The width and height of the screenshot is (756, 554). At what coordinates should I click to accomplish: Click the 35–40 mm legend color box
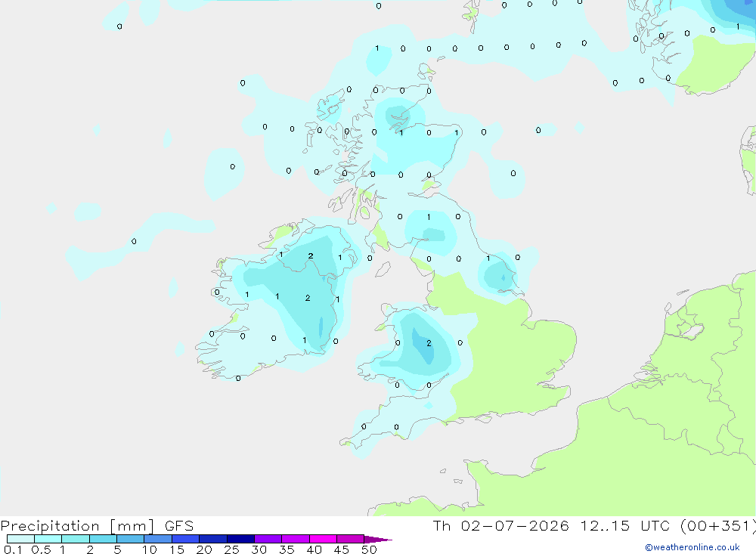click(296, 539)
